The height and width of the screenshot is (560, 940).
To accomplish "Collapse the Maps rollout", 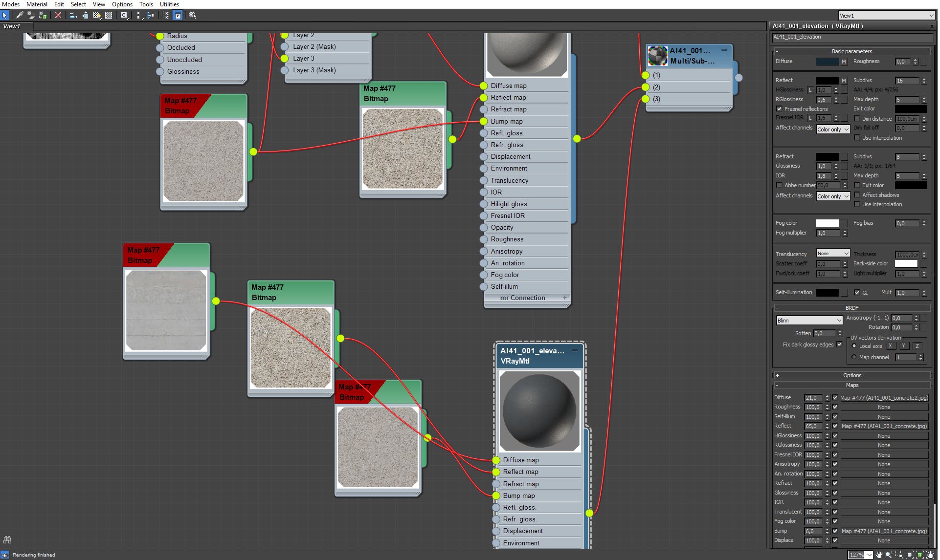I will pos(851,385).
